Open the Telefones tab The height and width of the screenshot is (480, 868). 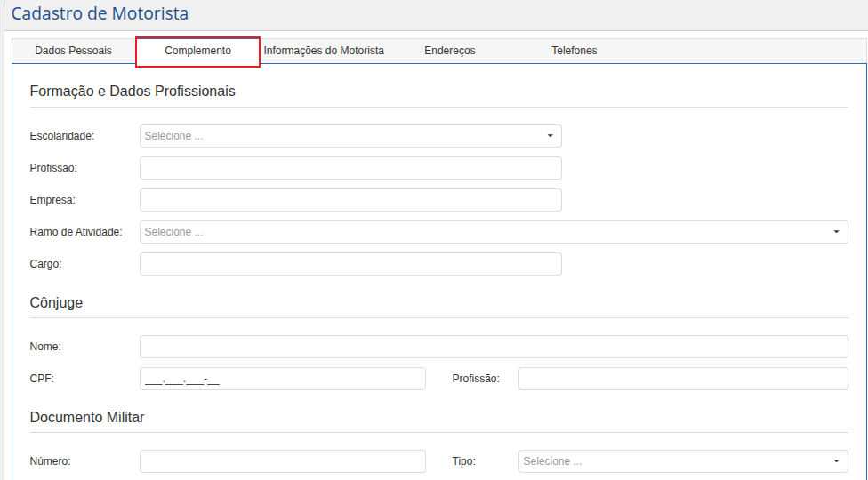coord(574,51)
